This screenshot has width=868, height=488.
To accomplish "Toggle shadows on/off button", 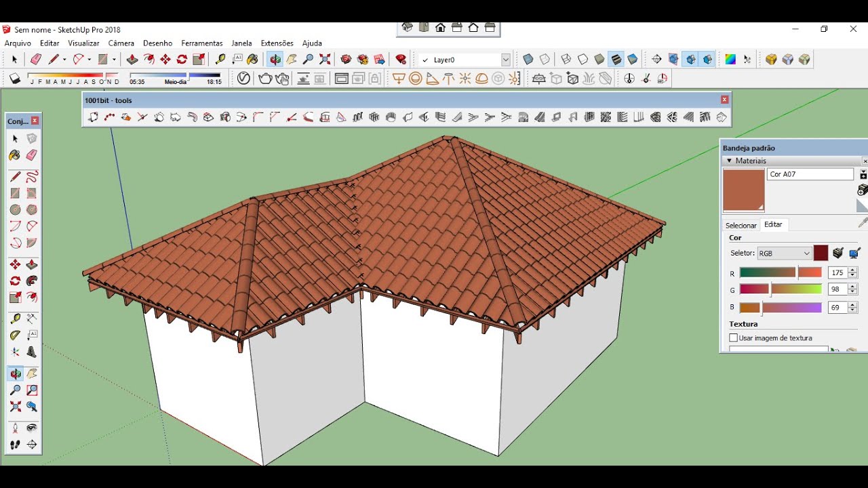I will [x=15, y=79].
